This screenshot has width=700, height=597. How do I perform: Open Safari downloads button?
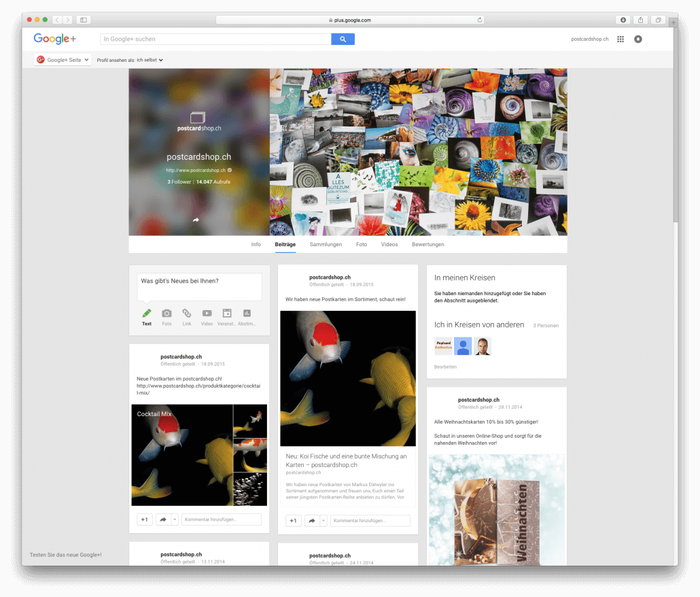[x=623, y=20]
